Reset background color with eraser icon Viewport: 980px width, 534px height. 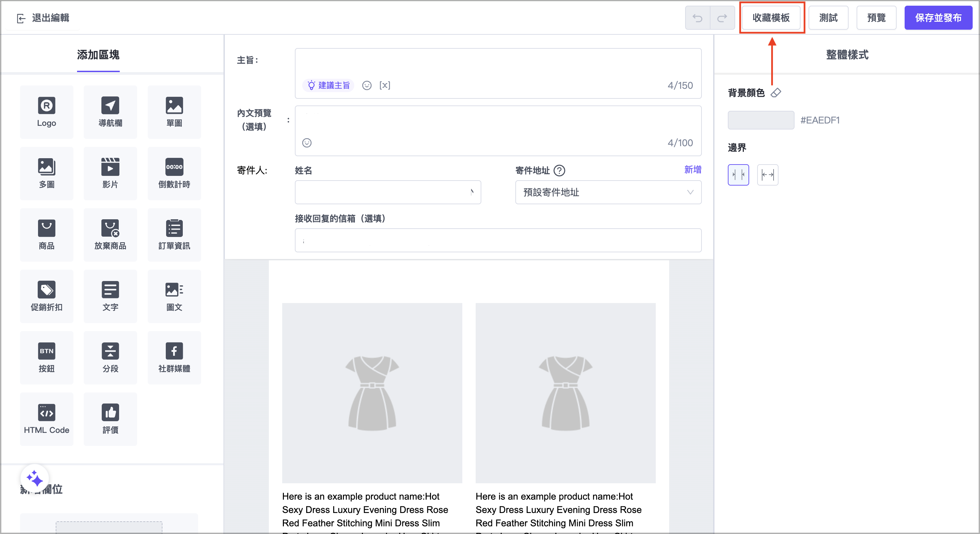tap(776, 92)
